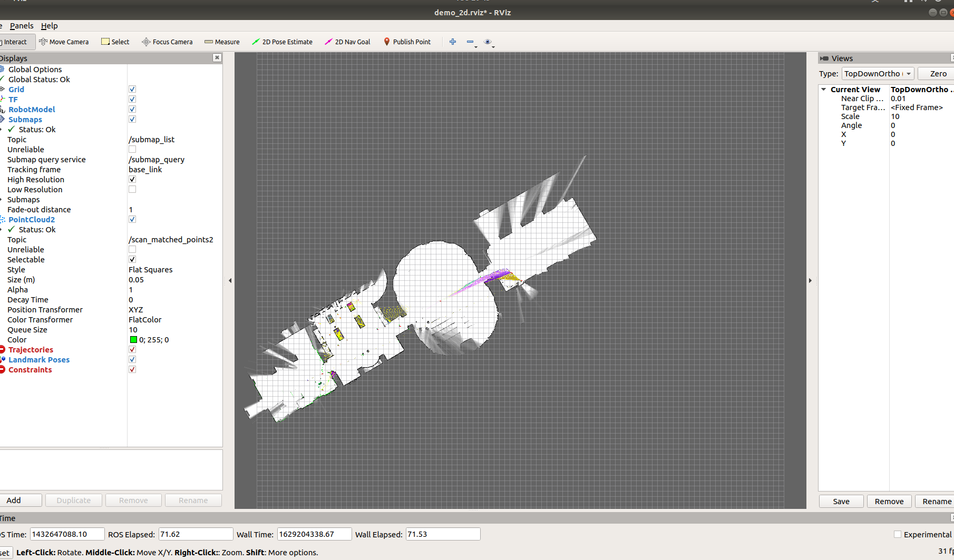Screen dimensions: 954x560
Task: Select the Measure tool
Action: (222, 42)
